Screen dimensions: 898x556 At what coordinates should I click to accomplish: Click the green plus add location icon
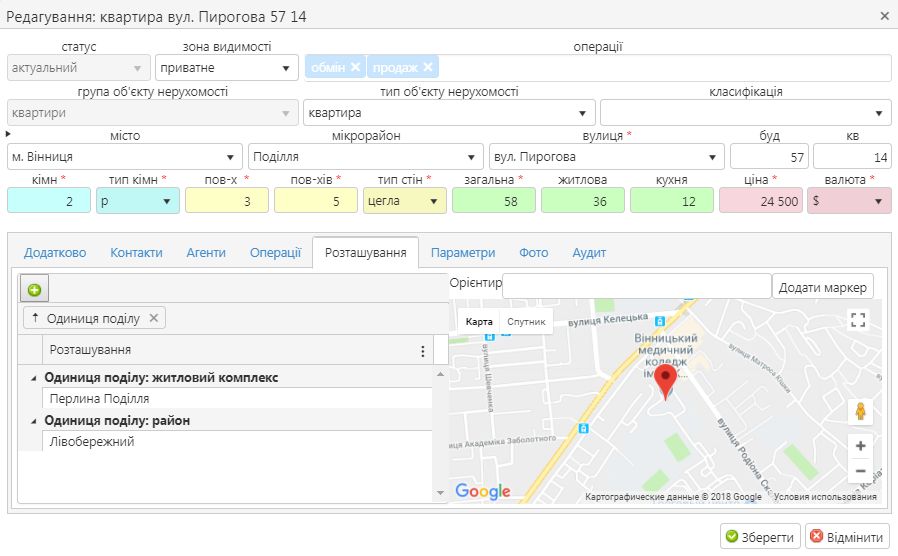(34, 289)
